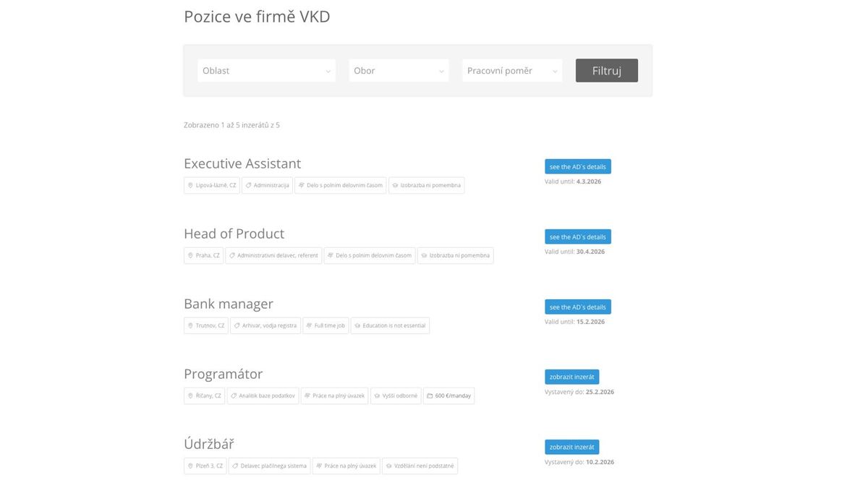868x488 pixels.
Task: Click location pin icon beside Praha, CZ
Action: click(x=190, y=255)
